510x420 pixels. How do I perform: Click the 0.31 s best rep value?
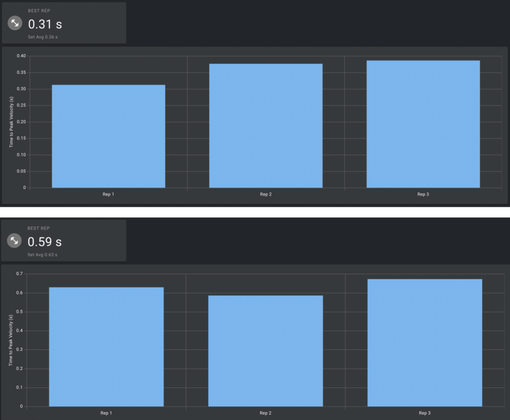pyautogui.click(x=45, y=24)
